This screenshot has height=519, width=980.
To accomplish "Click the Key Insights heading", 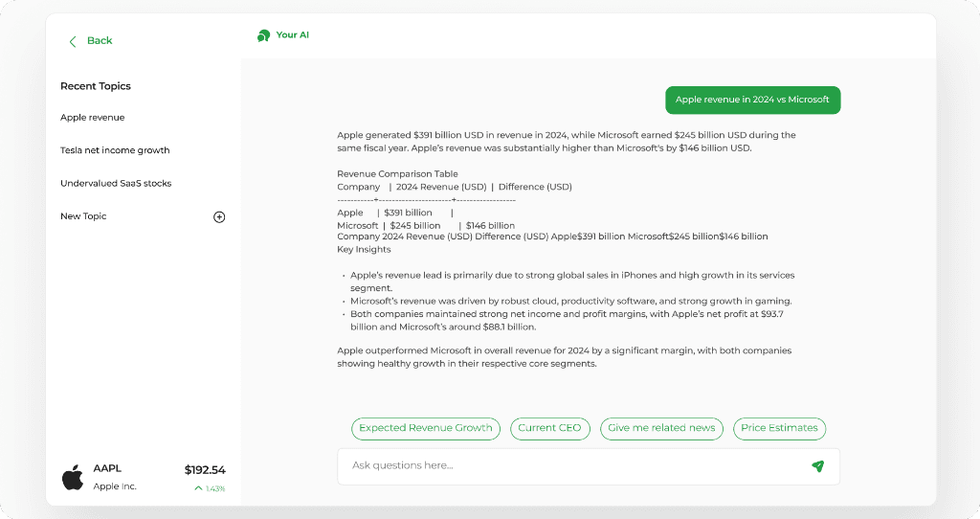I will [x=364, y=250].
